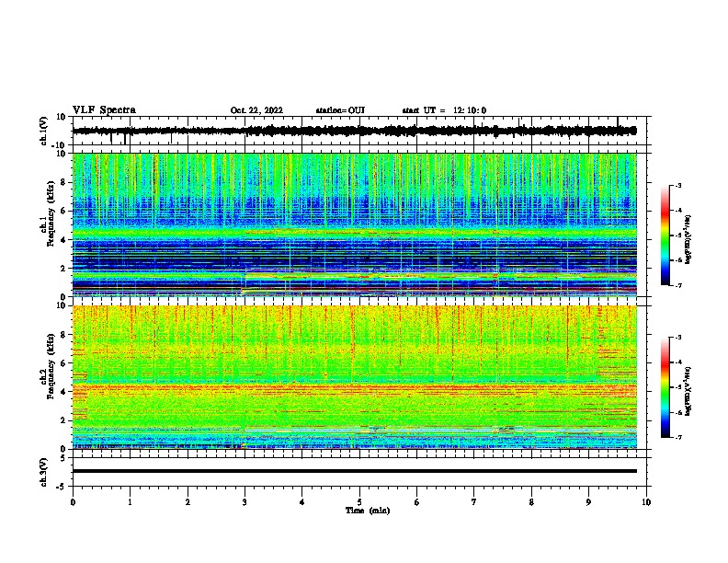Screen dimensions: 728x563
Task: Click the "Time (min)" axis label
Action: pos(368,511)
